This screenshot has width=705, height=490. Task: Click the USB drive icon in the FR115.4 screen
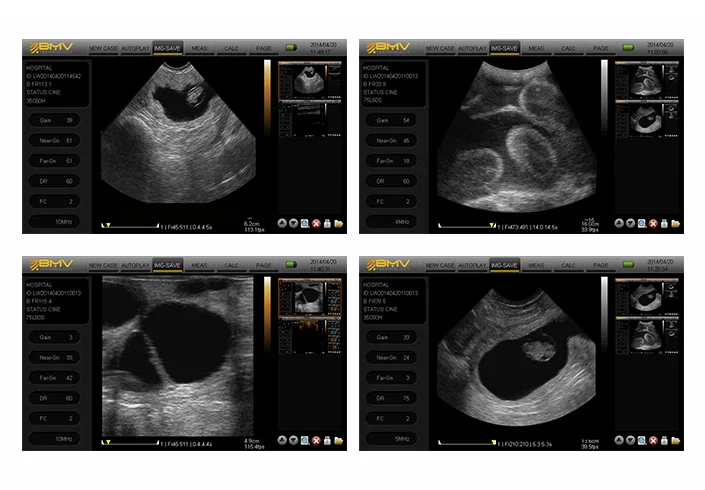[x=327, y=441]
